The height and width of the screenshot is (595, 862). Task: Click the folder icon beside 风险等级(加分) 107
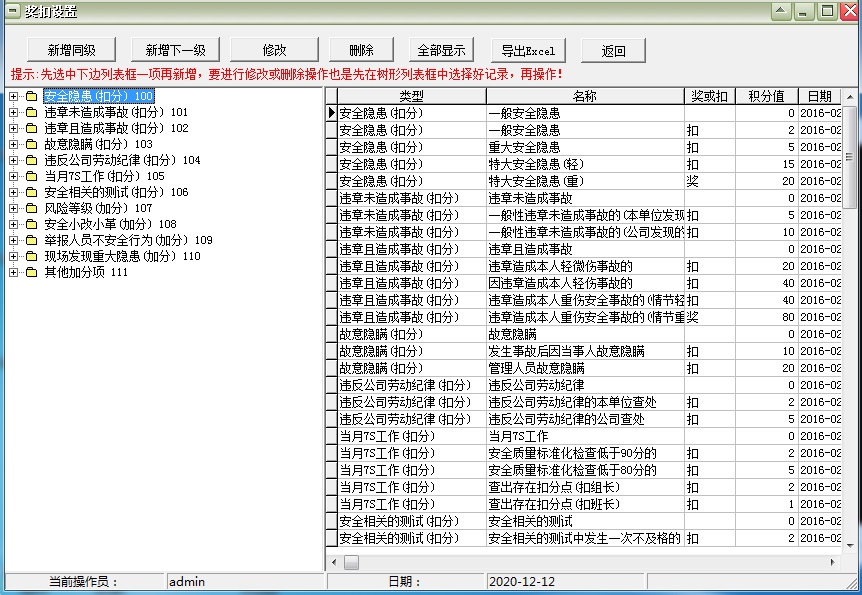[x=31, y=209]
